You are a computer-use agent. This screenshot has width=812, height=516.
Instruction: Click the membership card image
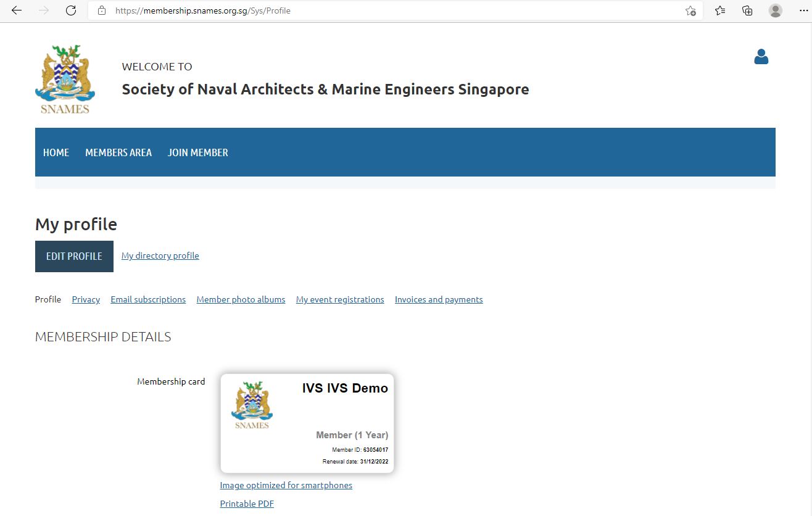307,423
